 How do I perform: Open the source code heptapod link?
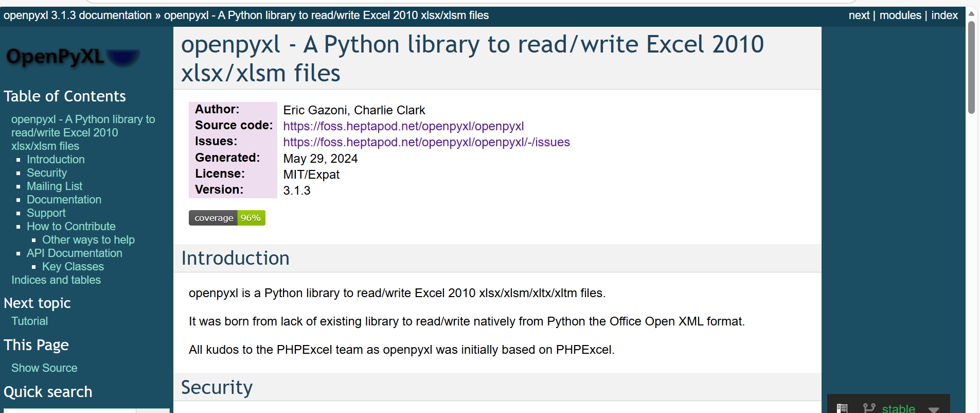[403, 126]
